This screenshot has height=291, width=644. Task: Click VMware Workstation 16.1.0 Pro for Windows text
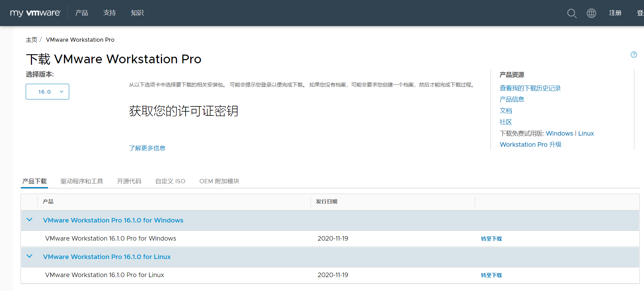111,239
